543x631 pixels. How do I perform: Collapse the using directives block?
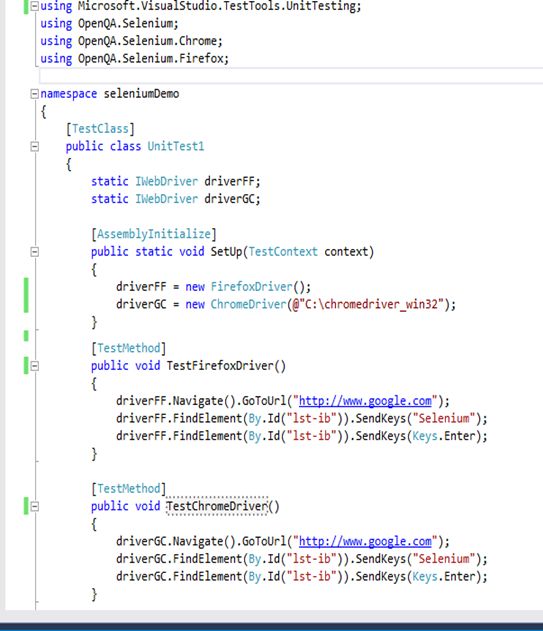35,6
